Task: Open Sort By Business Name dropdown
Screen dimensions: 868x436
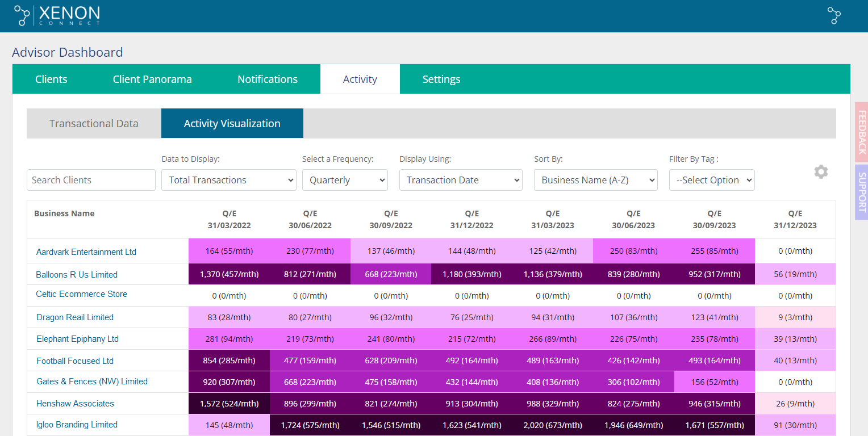Action: tap(595, 180)
